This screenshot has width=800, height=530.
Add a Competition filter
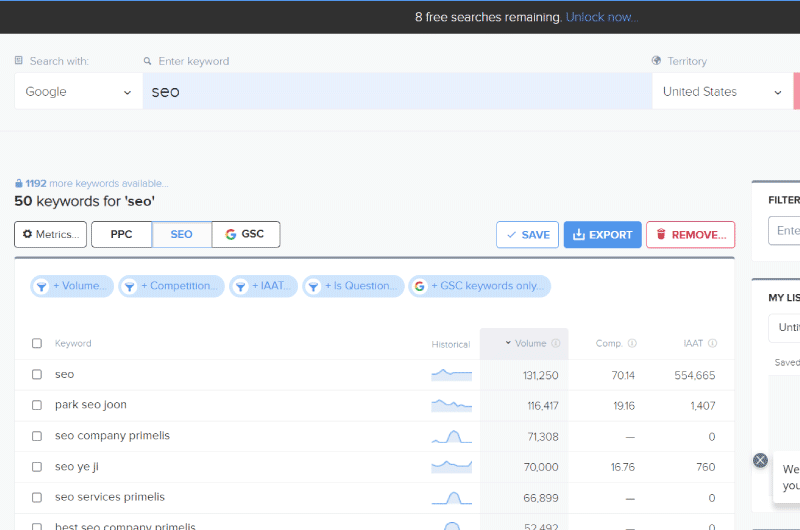tap(171, 286)
